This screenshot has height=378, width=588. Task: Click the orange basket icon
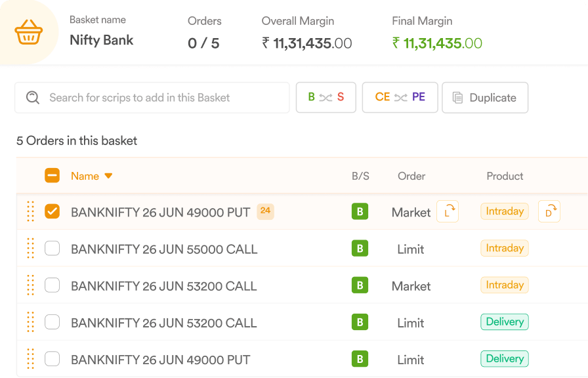point(28,32)
